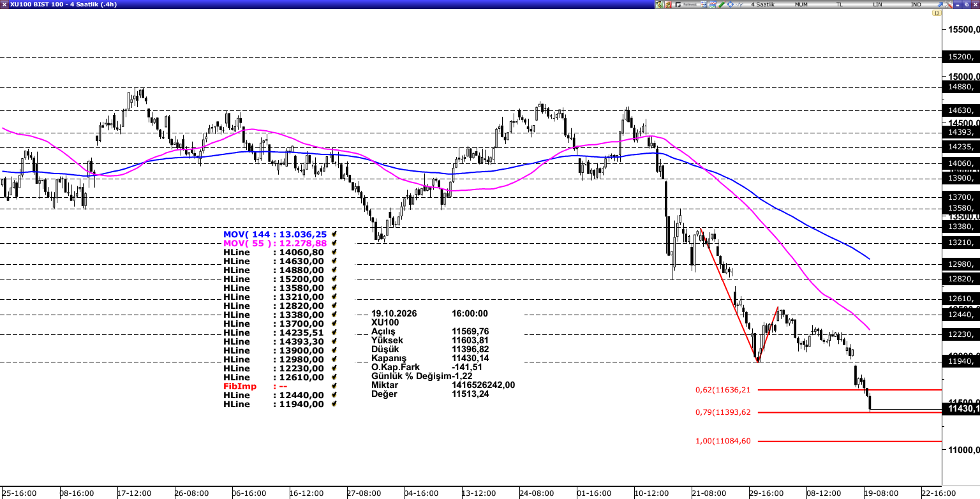Click the FibImp indicator label

coord(240,387)
